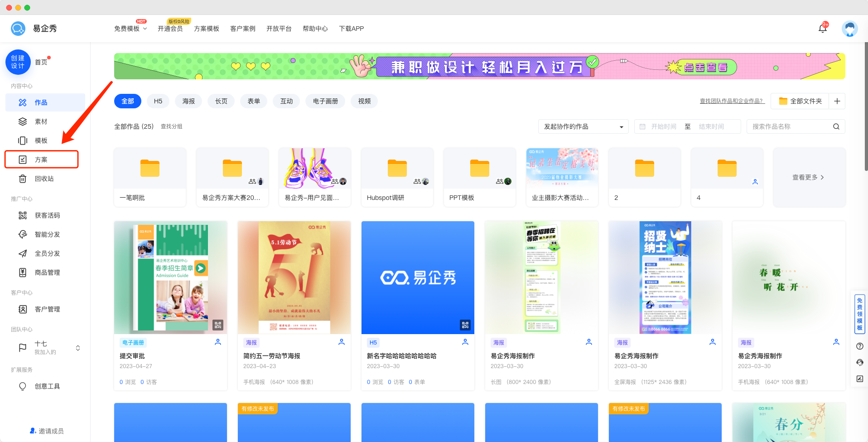Open the 业主摄影大赛活动 folder
868x442 pixels.
pos(562,177)
